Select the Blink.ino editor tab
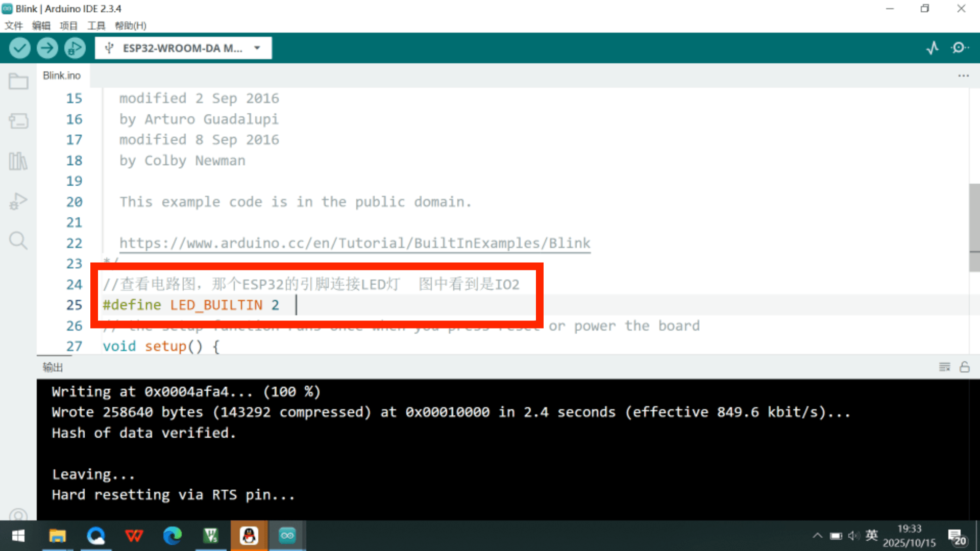The height and width of the screenshot is (551, 980). pos(62,76)
